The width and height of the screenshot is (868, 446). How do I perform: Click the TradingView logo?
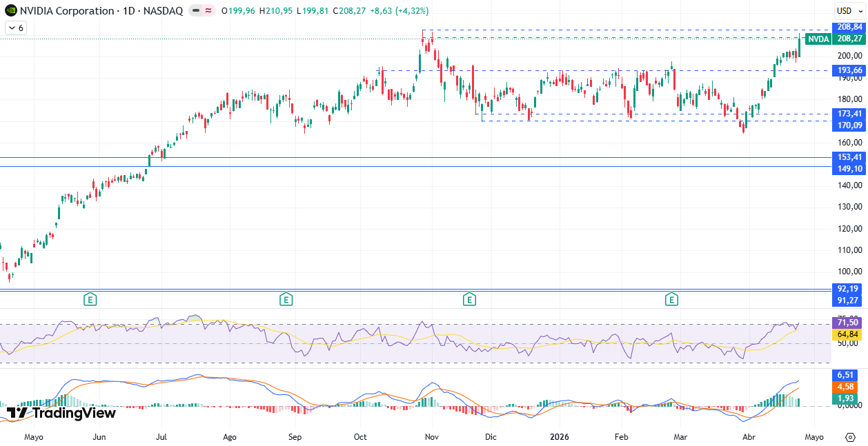(61, 413)
